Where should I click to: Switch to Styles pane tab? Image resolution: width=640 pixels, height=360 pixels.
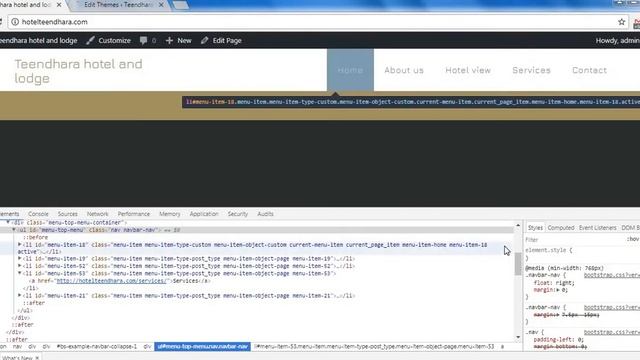click(535, 228)
